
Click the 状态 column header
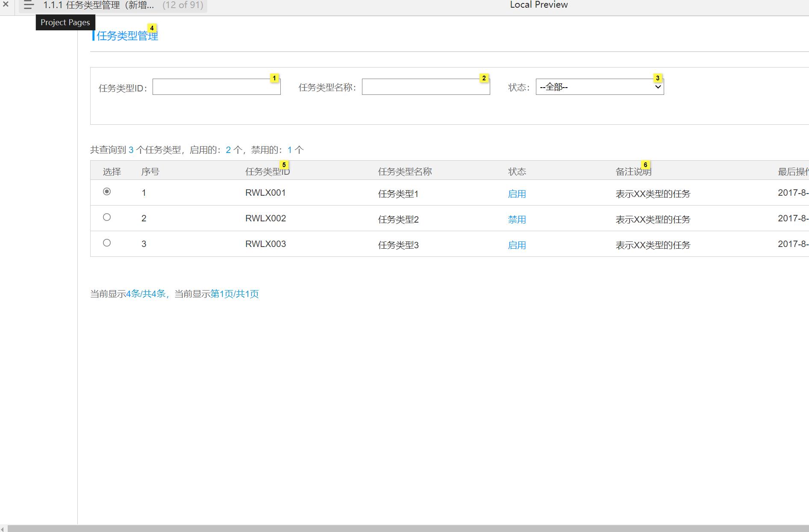pos(517,172)
